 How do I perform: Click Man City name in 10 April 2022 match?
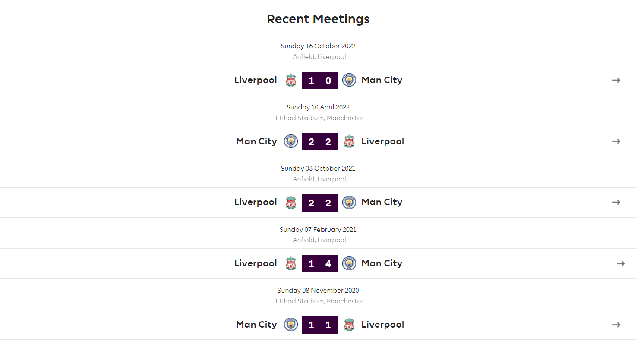coord(256,141)
